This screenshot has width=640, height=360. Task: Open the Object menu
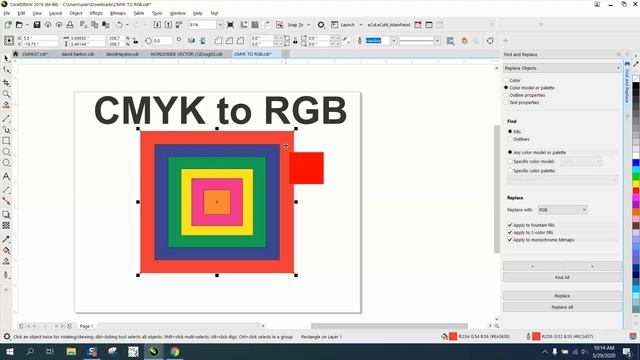pos(76,13)
